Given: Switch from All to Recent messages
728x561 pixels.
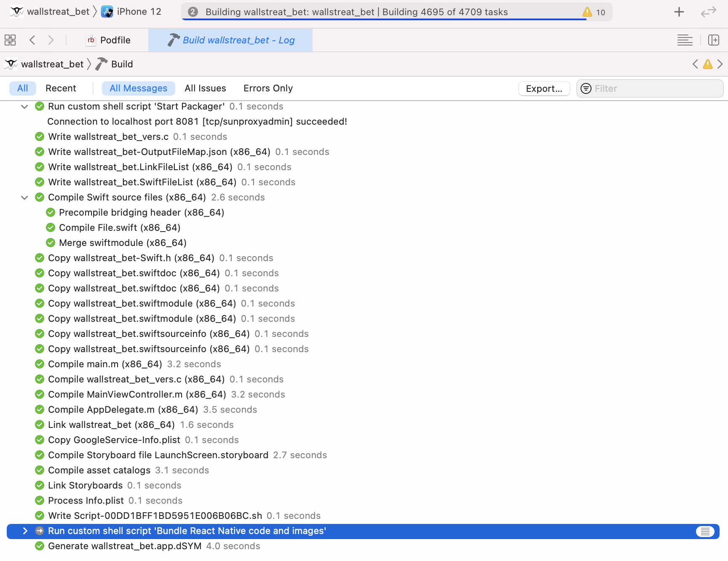Looking at the screenshot, I should pyautogui.click(x=61, y=88).
